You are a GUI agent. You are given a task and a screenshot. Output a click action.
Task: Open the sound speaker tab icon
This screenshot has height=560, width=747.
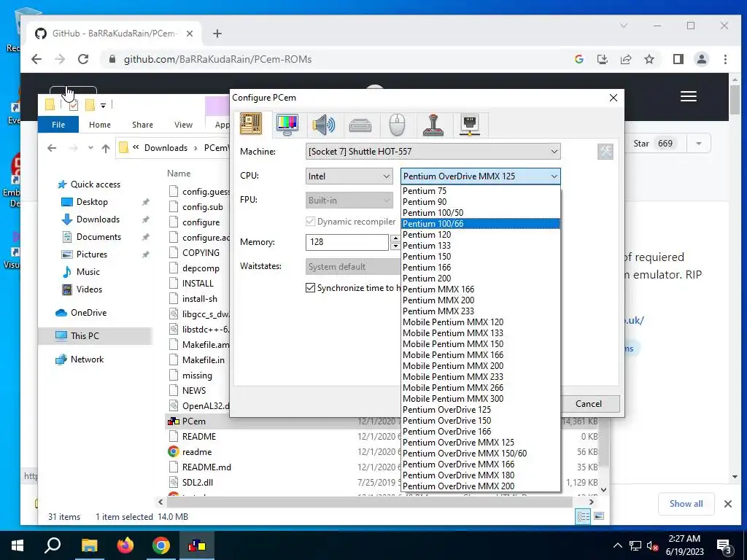click(323, 125)
